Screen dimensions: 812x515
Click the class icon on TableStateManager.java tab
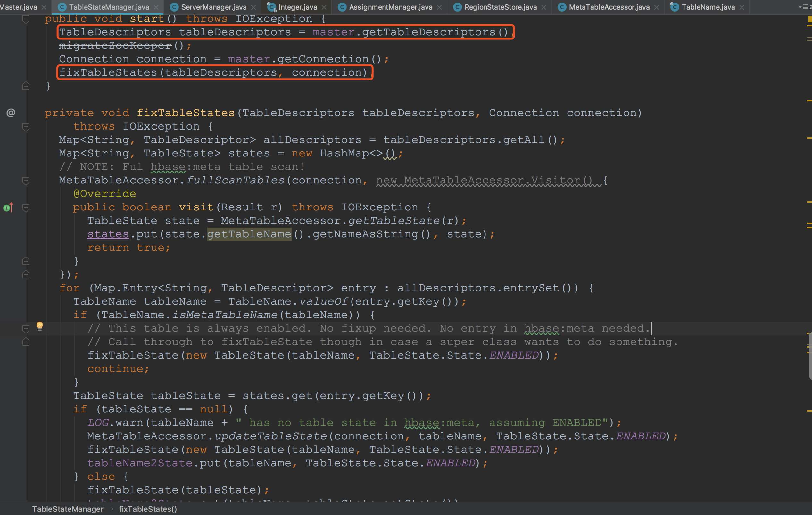[62, 7]
